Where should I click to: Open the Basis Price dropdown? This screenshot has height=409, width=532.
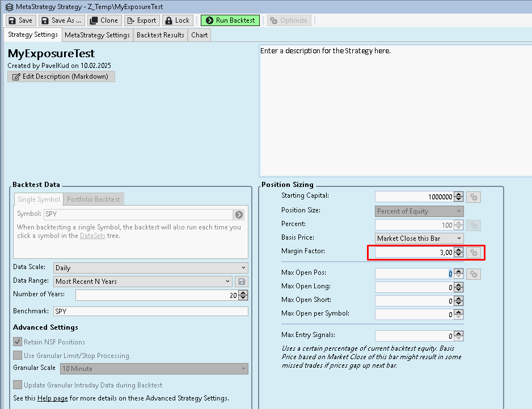tap(419, 238)
